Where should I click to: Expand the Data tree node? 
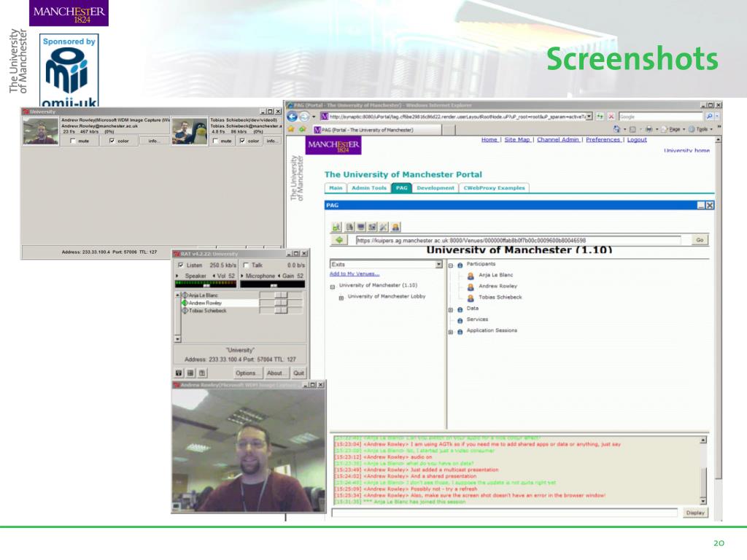(451, 310)
